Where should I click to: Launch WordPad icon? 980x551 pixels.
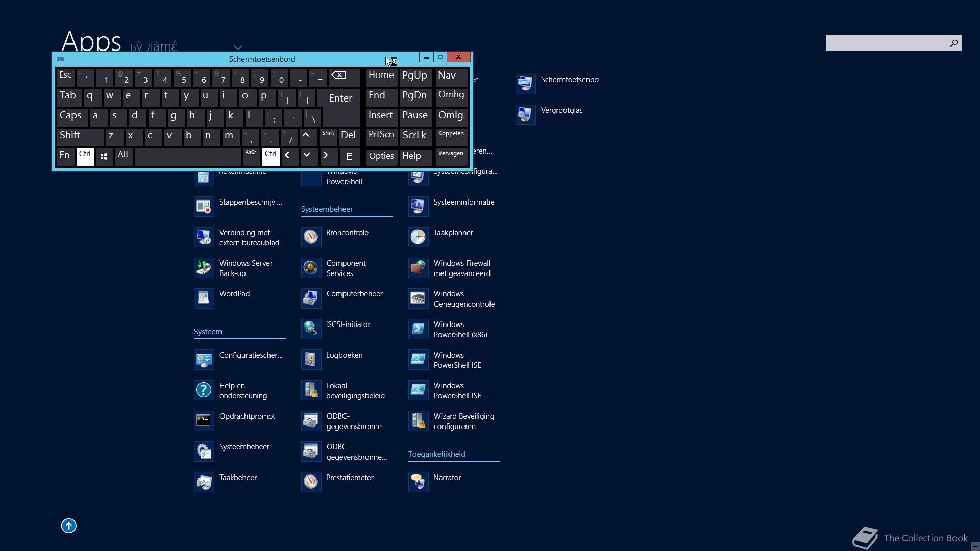pos(204,298)
